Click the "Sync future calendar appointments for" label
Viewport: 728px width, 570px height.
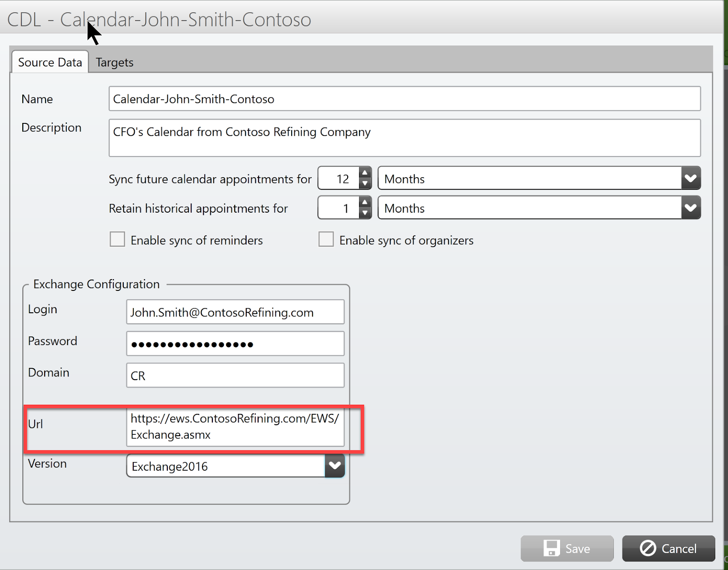[210, 179]
